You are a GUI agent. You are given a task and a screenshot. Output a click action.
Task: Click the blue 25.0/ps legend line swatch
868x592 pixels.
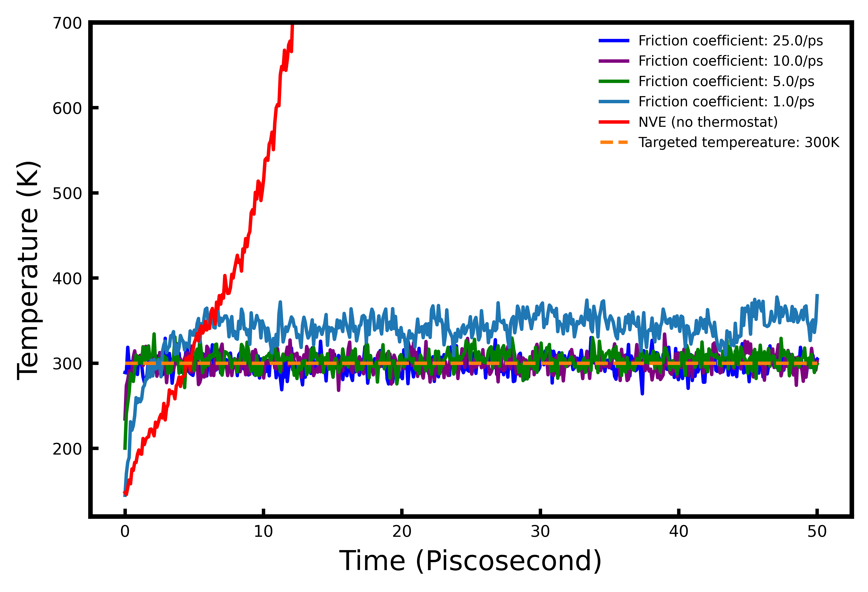coord(614,41)
